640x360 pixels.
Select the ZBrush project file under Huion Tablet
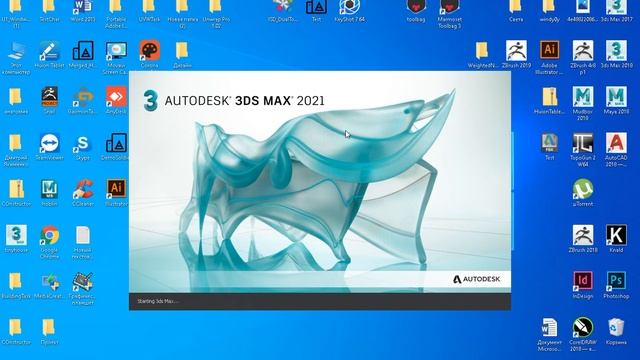[x=49, y=100]
